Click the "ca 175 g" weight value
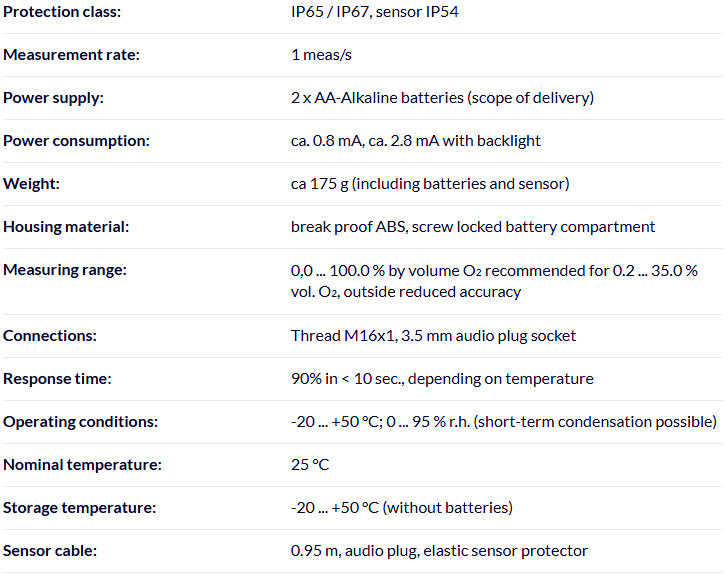This screenshot has width=727, height=575. pos(430,184)
